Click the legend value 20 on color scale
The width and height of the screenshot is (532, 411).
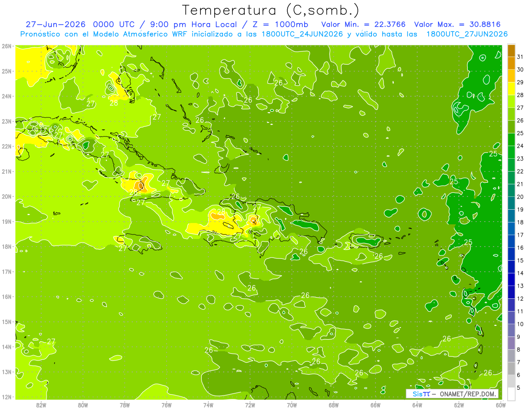(x=520, y=197)
